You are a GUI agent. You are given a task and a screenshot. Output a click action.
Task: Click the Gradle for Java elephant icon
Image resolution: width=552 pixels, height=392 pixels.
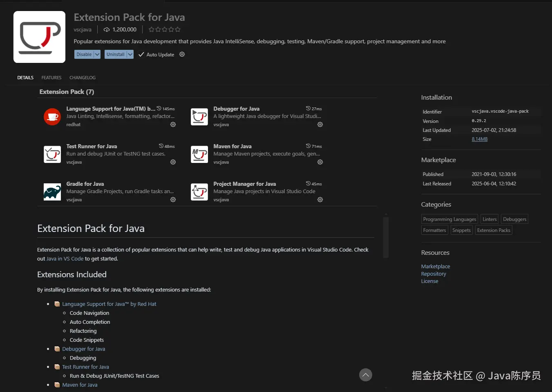click(52, 192)
